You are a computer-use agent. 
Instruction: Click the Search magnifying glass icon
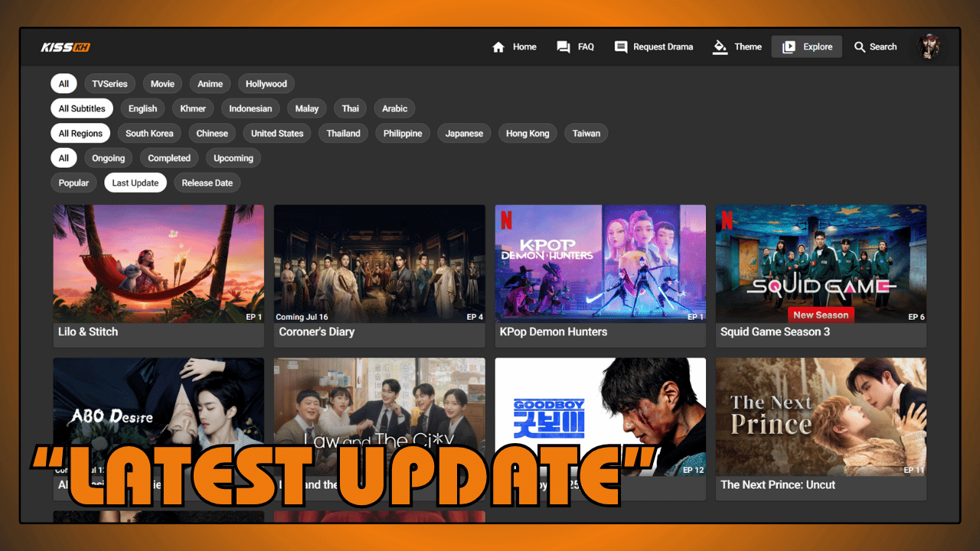coord(860,47)
